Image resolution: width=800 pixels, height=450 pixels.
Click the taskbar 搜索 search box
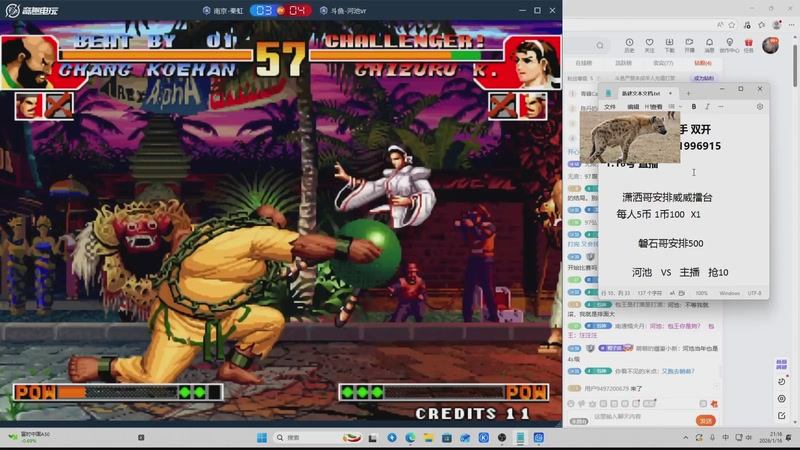pyautogui.click(x=318, y=438)
